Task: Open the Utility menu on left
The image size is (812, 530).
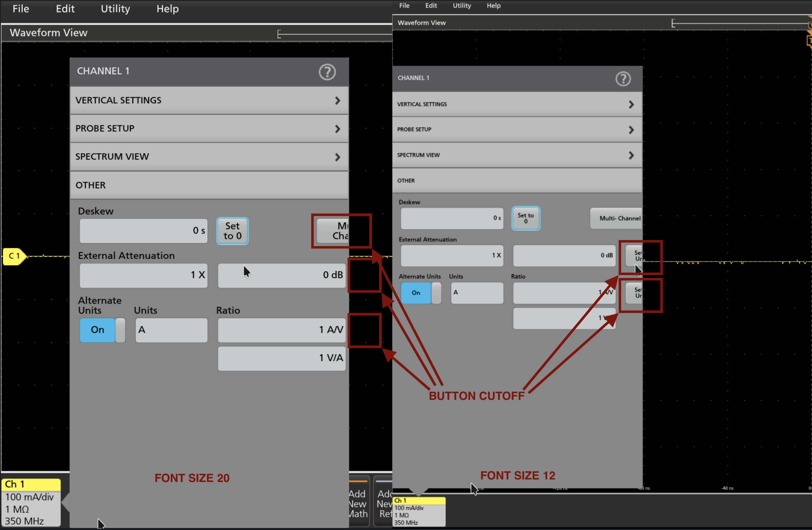Action: point(115,9)
